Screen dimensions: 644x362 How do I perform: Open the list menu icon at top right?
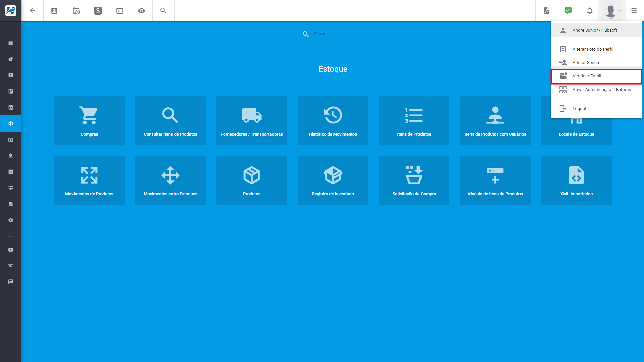634,11
